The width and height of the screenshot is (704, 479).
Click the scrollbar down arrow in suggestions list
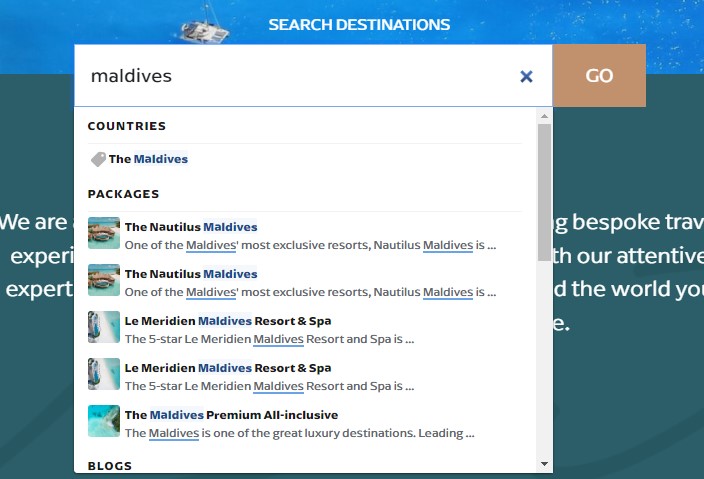(544, 464)
